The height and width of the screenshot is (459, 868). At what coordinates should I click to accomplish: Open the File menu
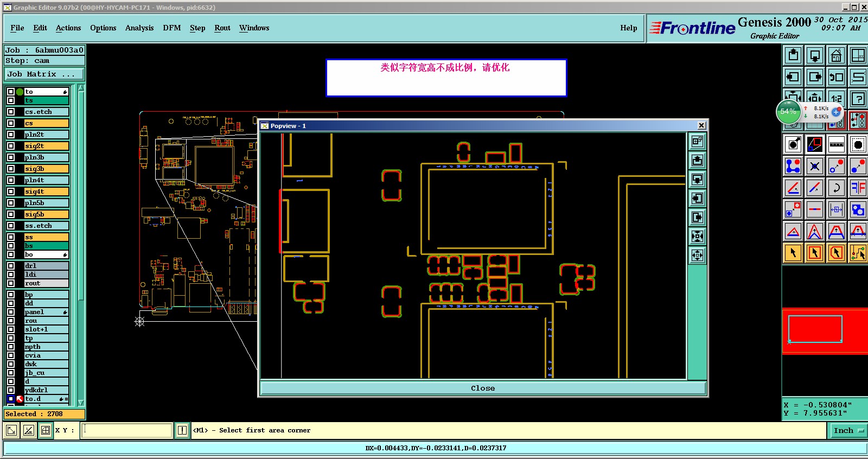point(17,28)
